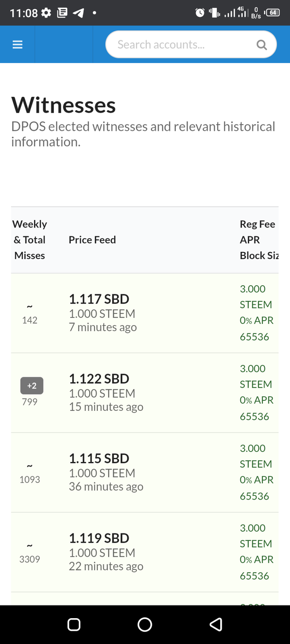Tap the search magnifier icon
290x644 pixels.
(261, 44)
